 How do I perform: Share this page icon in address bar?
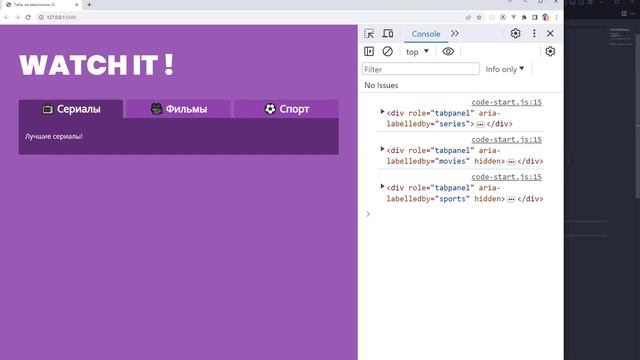click(x=468, y=17)
